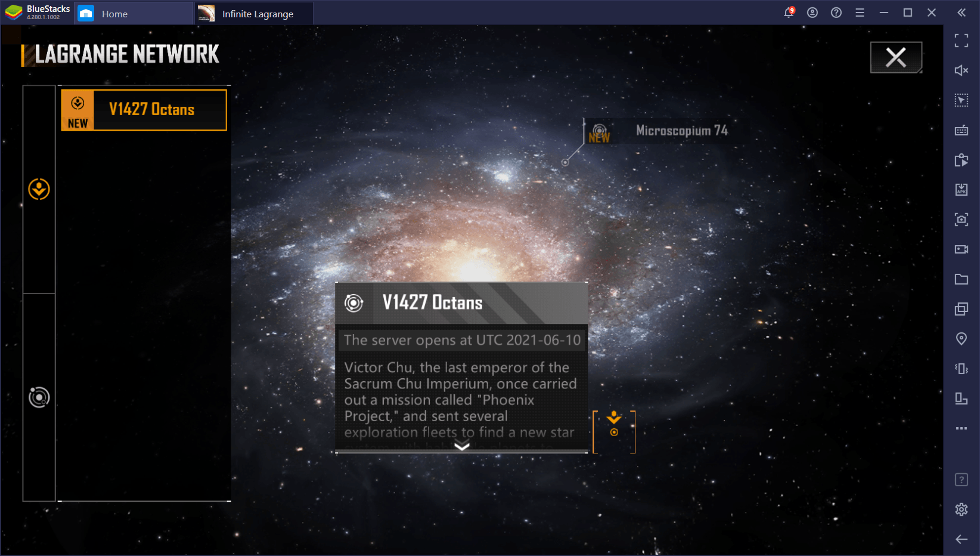Set location with pin icon
980x556 pixels.
pyautogui.click(x=962, y=339)
